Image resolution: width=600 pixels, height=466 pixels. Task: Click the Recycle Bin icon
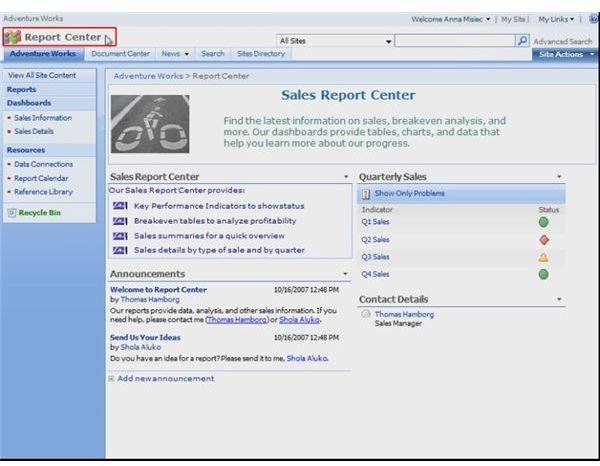(x=12, y=213)
